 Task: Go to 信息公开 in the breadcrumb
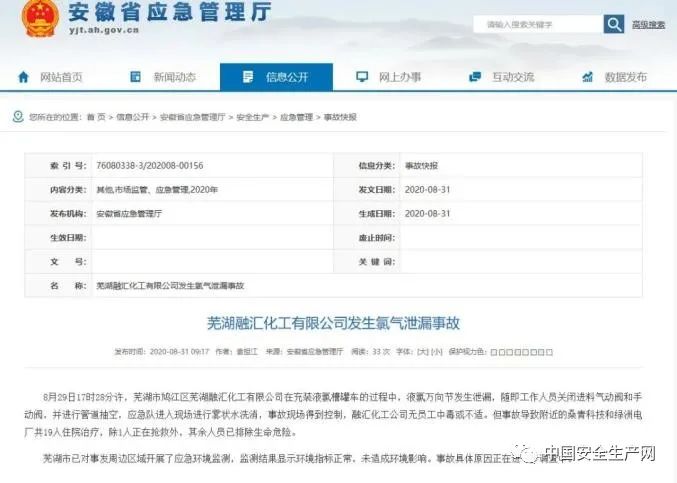pyautogui.click(x=133, y=117)
